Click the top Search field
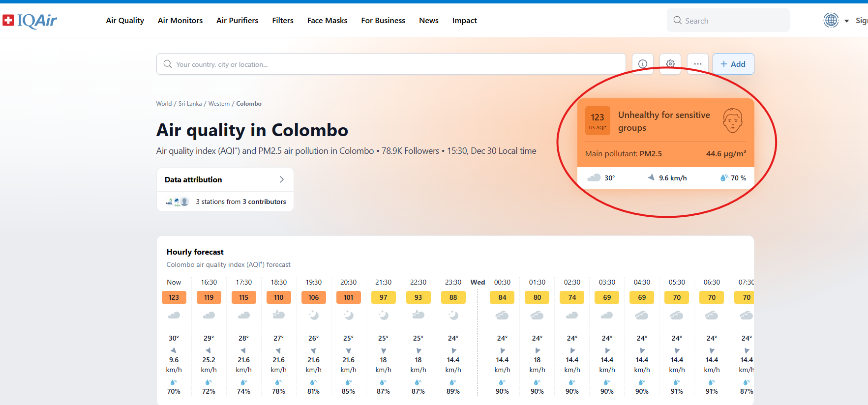 (728, 20)
